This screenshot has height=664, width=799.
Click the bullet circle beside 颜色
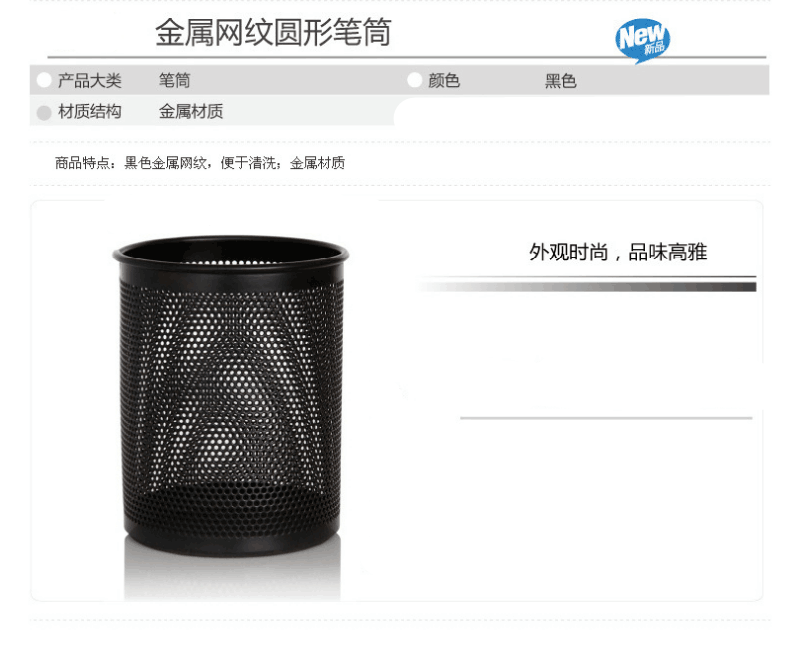415,80
